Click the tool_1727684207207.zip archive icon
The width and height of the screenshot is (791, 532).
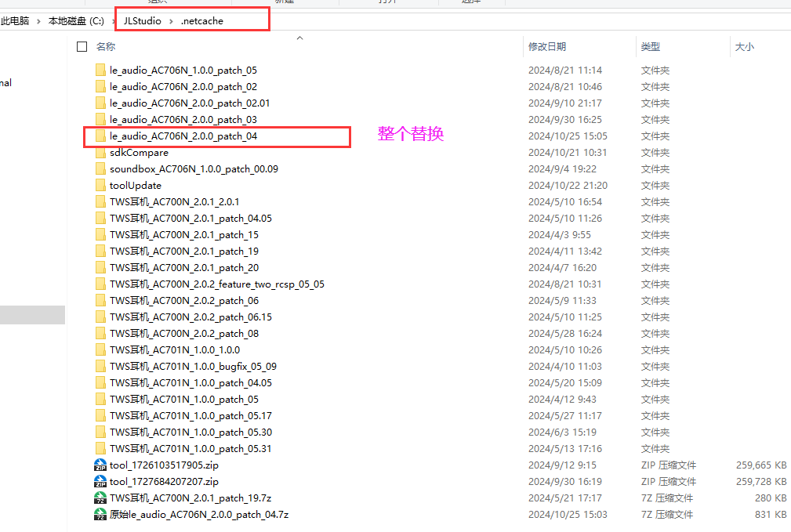100,482
